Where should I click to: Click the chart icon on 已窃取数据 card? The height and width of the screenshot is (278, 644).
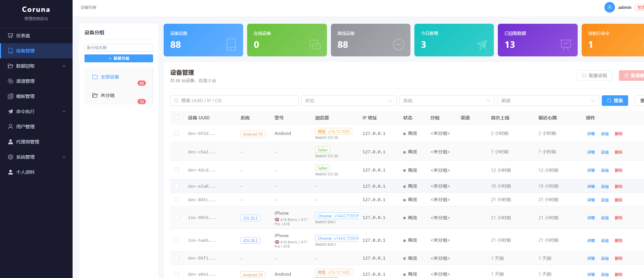(x=566, y=45)
